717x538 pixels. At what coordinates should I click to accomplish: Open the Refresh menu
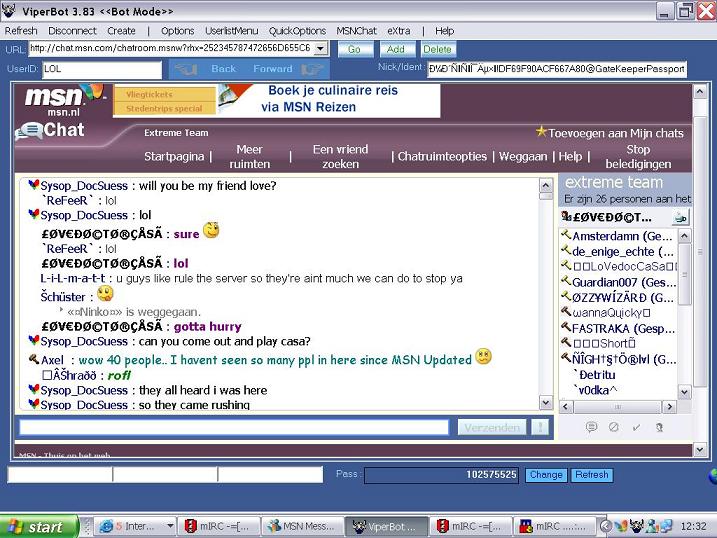tap(21, 31)
